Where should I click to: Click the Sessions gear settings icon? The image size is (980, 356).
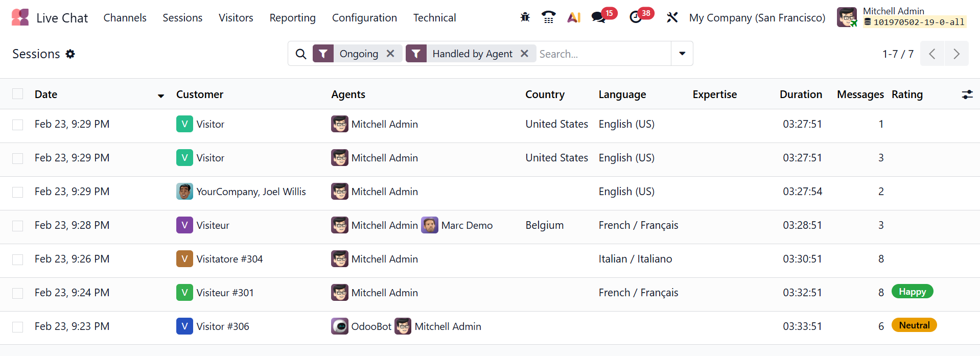[x=71, y=54]
